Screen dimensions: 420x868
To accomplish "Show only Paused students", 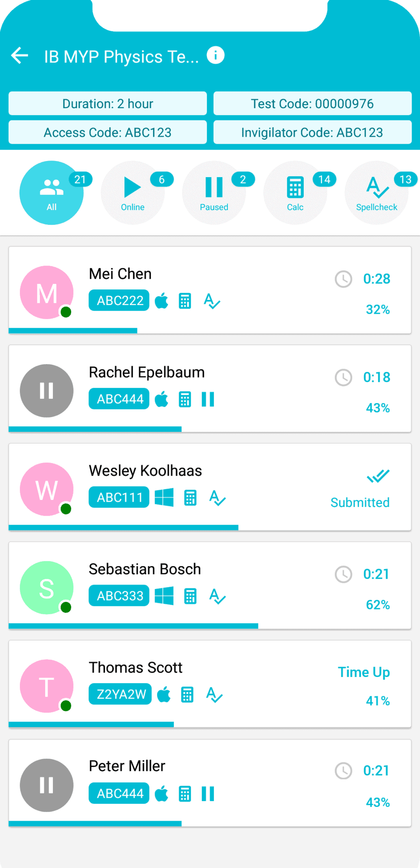I will coord(214,193).
